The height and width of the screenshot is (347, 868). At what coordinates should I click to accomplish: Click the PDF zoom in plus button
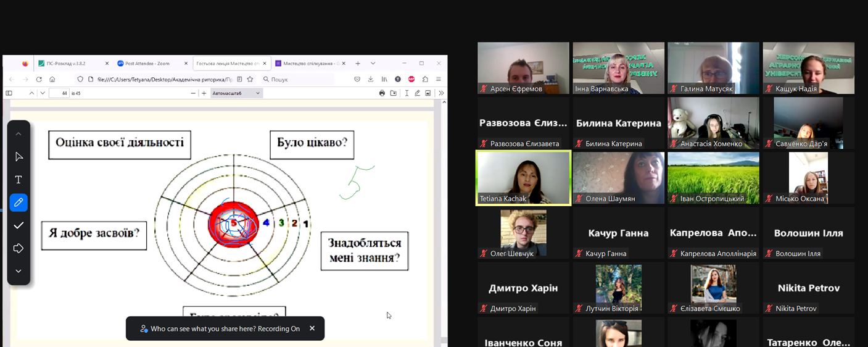click(x=204, y=93)
